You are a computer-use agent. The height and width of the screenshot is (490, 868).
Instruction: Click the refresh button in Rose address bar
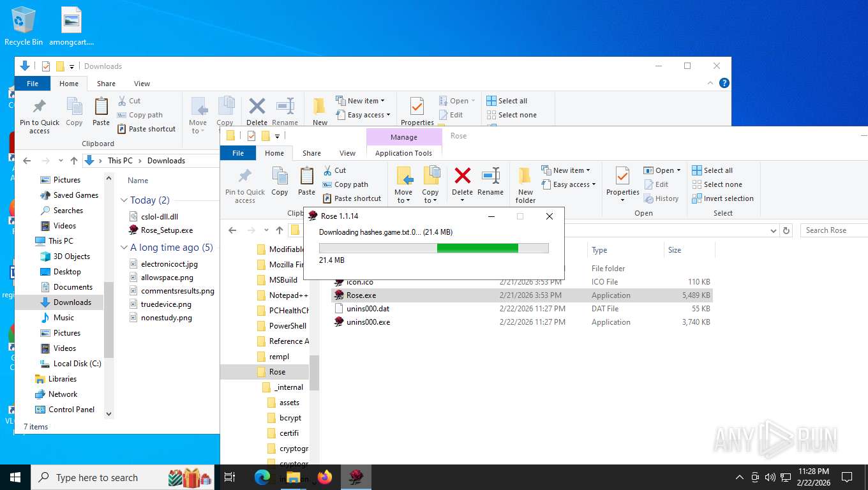[786, 230]
